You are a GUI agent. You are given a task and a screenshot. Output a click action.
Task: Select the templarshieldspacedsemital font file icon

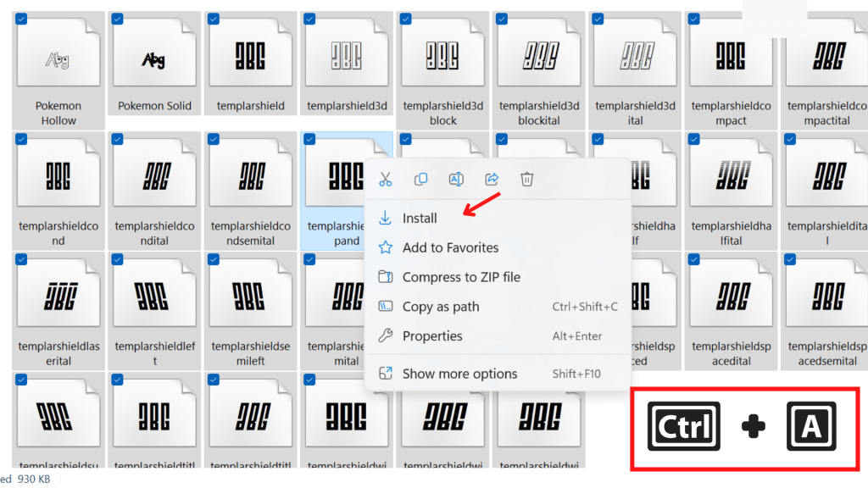827,292
